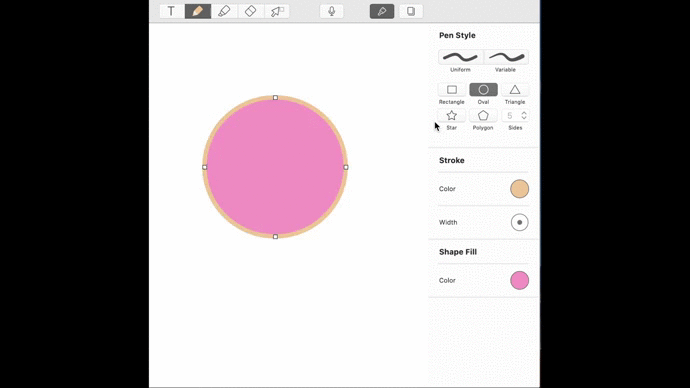Select the Pen tool in toolbar
The width and height of the screenshot is (690, 388).
tap(198, 11)
